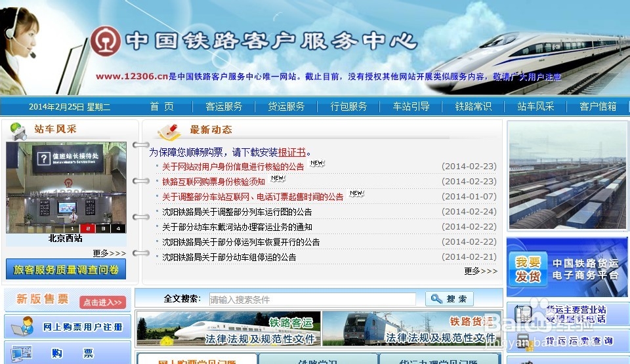
Task: Focus the 全文搜索 search input field
Action: point(312,299)
